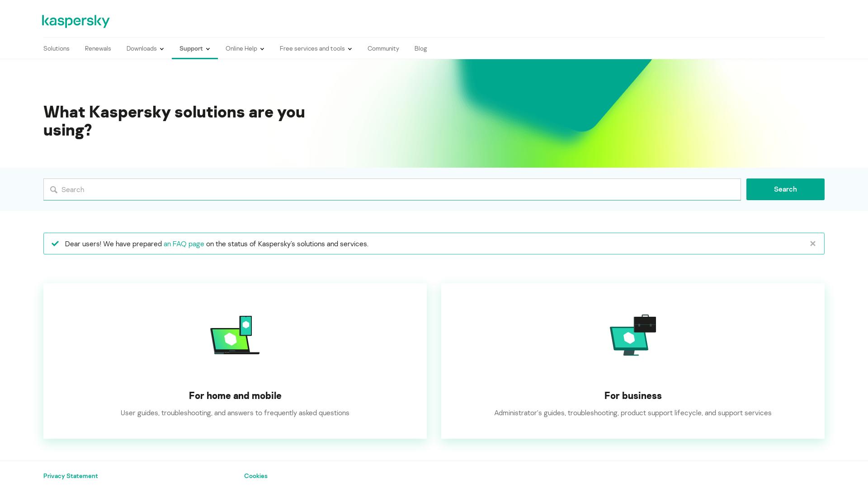Click the Downloads dropdown arrow
Viewport: 868px width, 488px height.
(x=161, y=49)
